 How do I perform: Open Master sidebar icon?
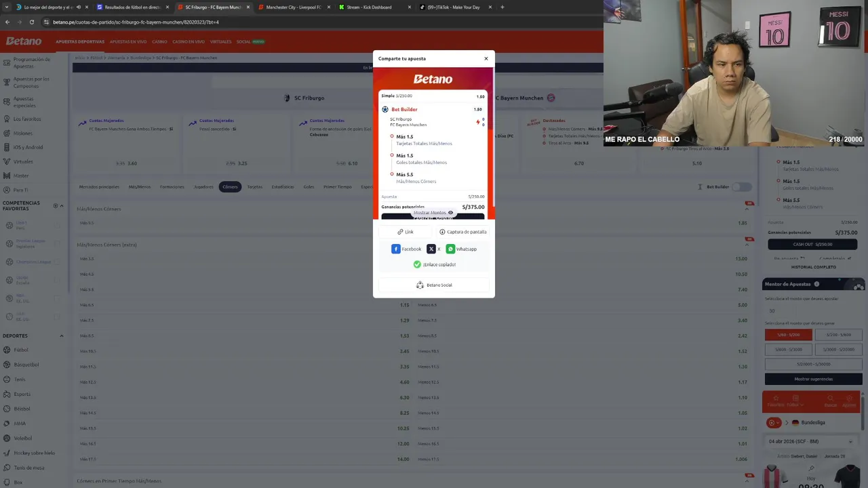point(6,176)
